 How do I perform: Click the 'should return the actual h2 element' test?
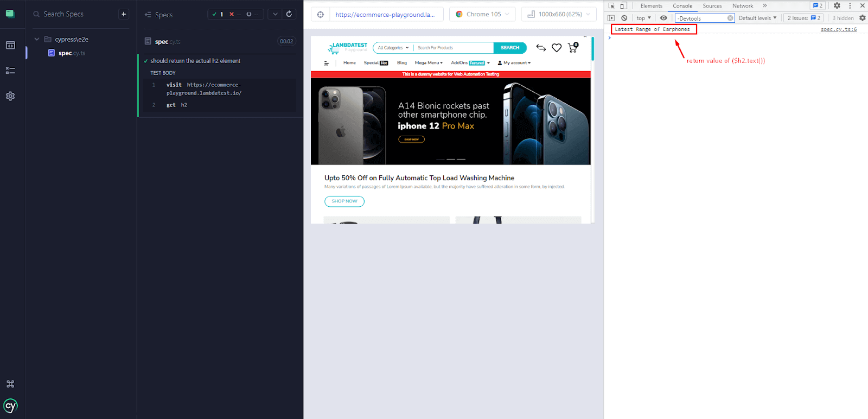click(x=195, y=61)
